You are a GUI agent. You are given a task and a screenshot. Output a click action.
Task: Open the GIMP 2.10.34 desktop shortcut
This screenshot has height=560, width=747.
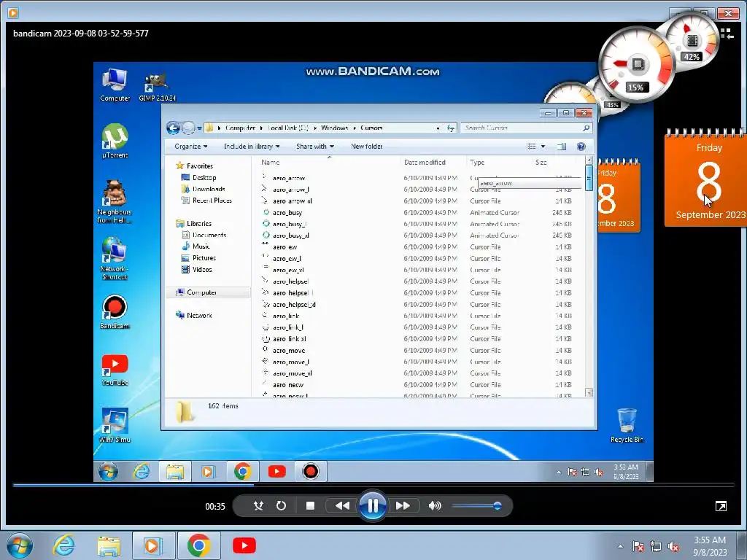pos(158,87)
